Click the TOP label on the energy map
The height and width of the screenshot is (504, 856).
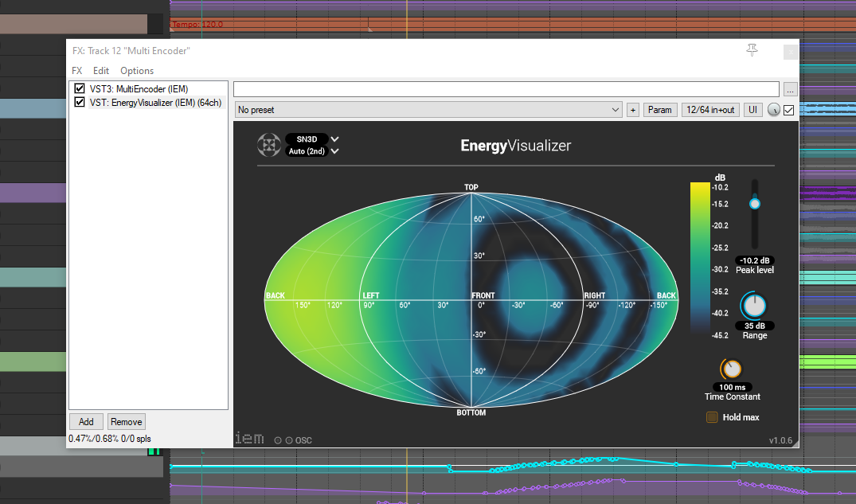471,187
